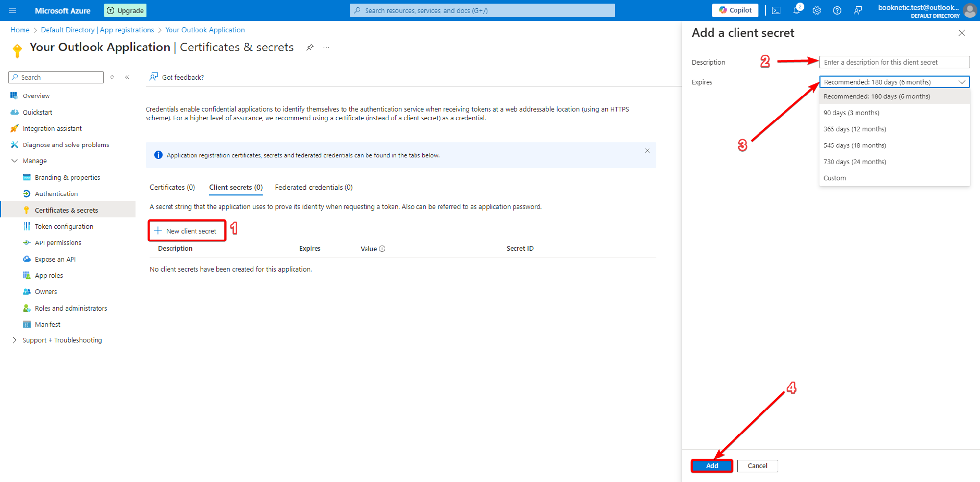
Task: Select Recommended: 180 days (6 months) option
Action: click(894, 96)
